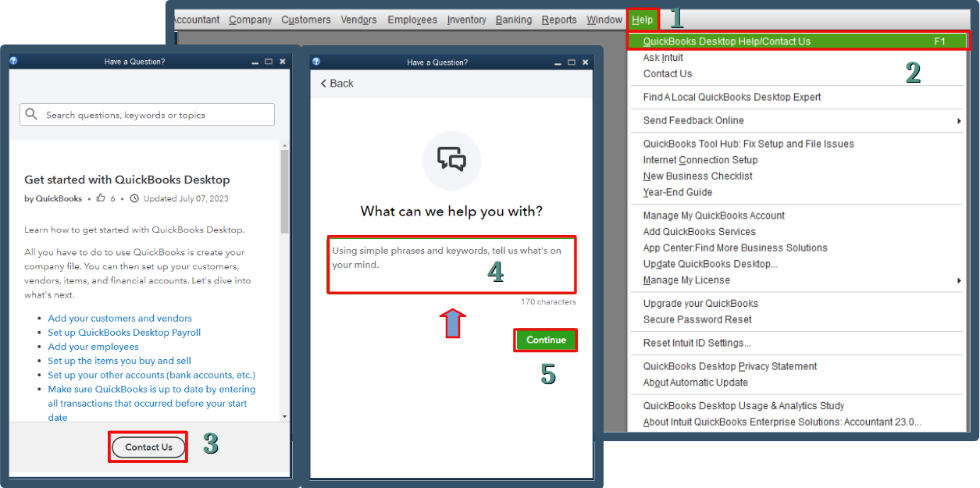Click the help article scrollbar thumb
980x488 pixels.
[x=284, y=191]
